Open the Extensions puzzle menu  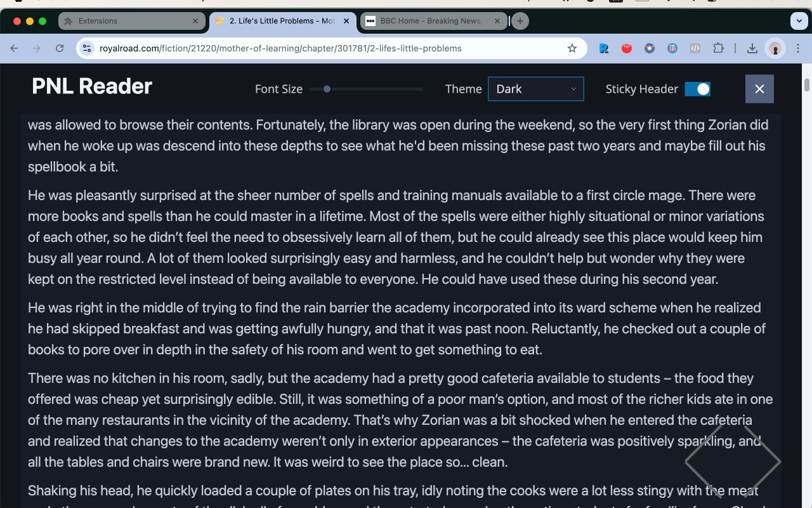tap(718, 48)
